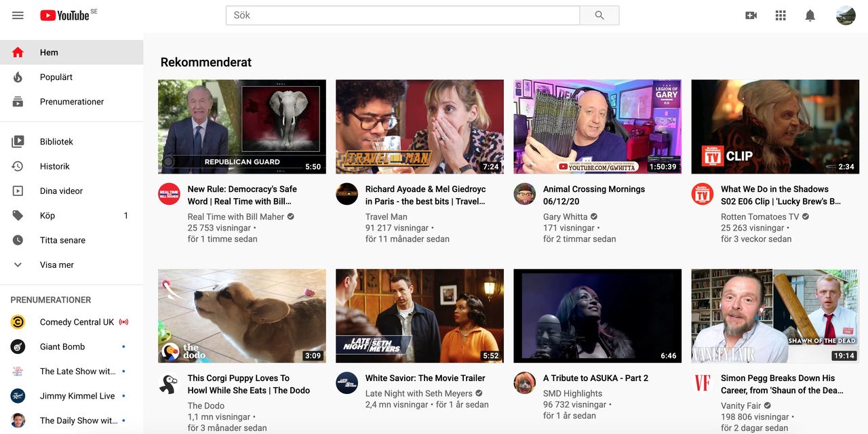The height and width of the screenshot is (434, 868).
Task: Expand sidebar with Visa mer chevron
Action: click(18, 265)
